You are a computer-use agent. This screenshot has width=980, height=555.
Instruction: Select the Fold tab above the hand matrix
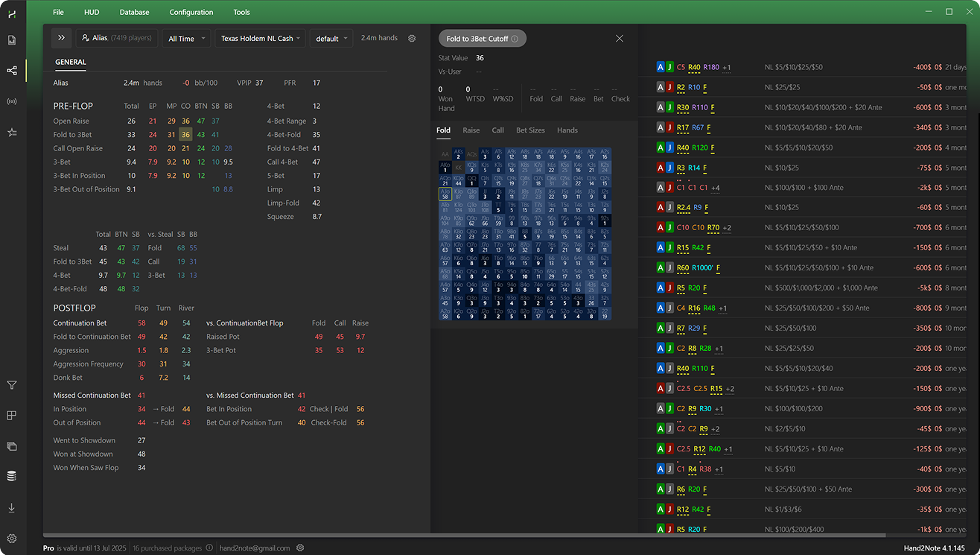tap(444, 130)
